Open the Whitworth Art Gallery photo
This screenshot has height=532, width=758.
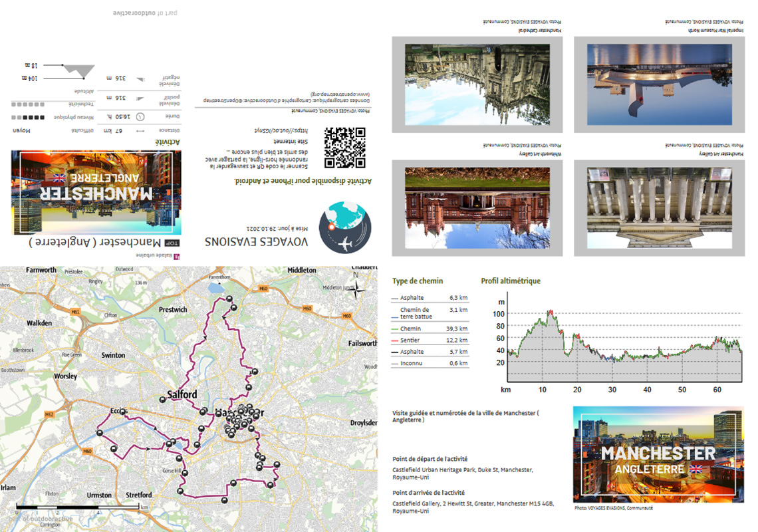(477, 208)
